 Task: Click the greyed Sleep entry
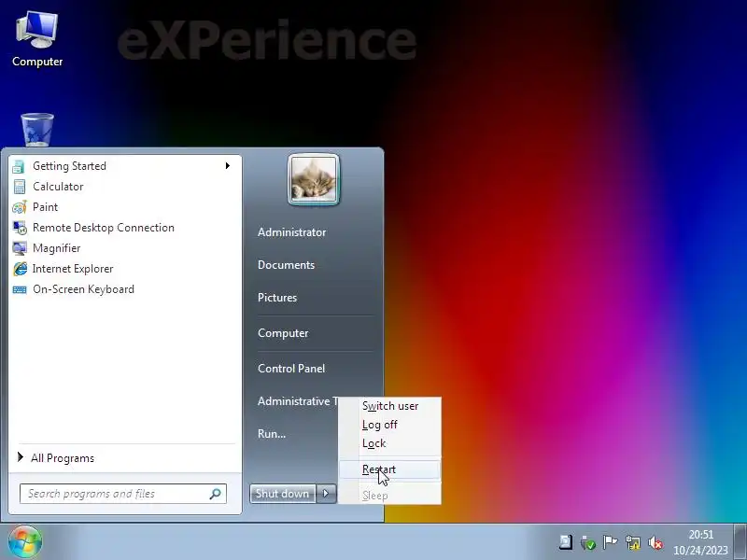(x=389, y=496)
